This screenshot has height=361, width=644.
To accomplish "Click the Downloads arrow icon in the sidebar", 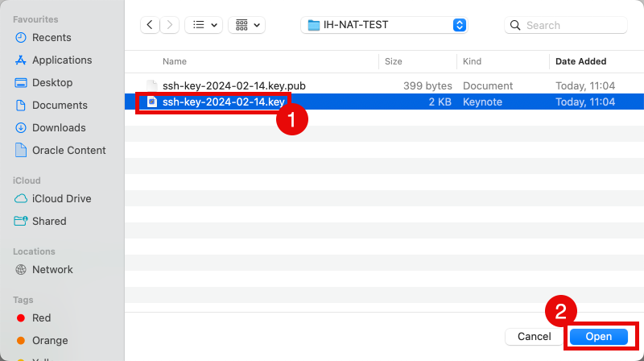I will (21, 128).
